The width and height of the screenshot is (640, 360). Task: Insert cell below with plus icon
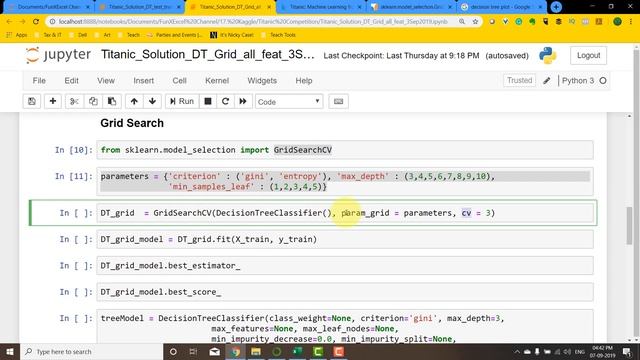pyautogui.click(x=53, y=101)
